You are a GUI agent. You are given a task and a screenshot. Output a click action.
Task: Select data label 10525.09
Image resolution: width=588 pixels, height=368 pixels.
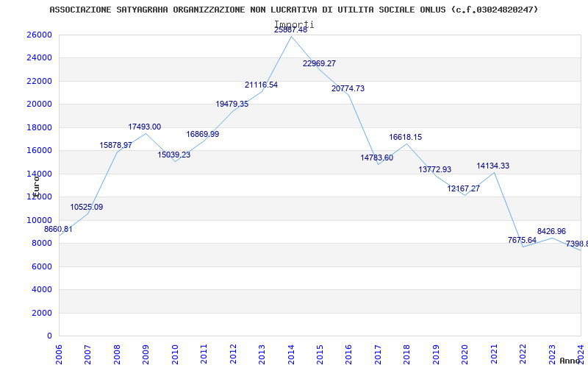click(x=86, y=207)
